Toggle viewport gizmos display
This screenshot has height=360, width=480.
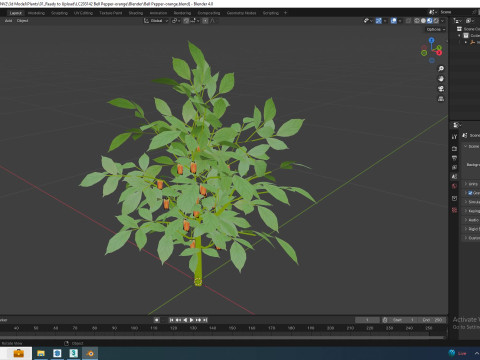pos(378,21)
